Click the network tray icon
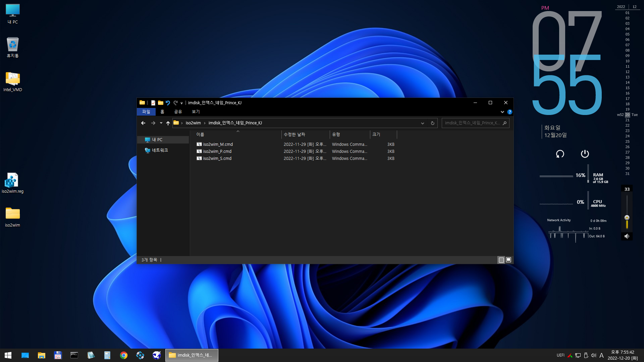 (578, 355)
